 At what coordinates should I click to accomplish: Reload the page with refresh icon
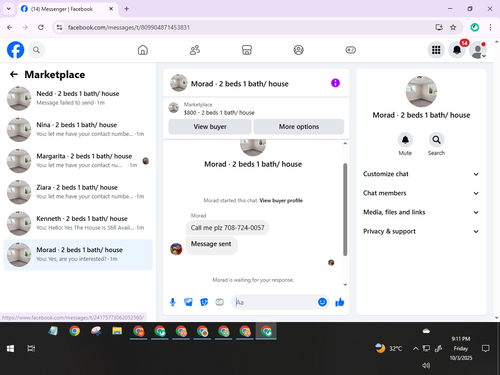click(x=41, y=27)
